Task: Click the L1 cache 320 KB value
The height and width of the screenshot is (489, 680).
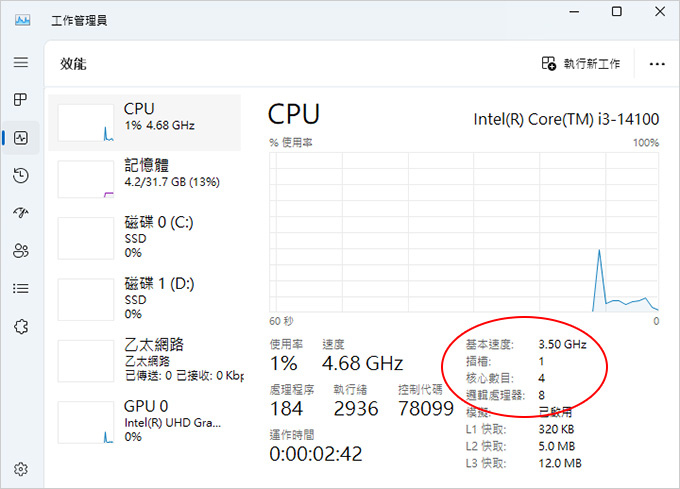Action: 556,429
